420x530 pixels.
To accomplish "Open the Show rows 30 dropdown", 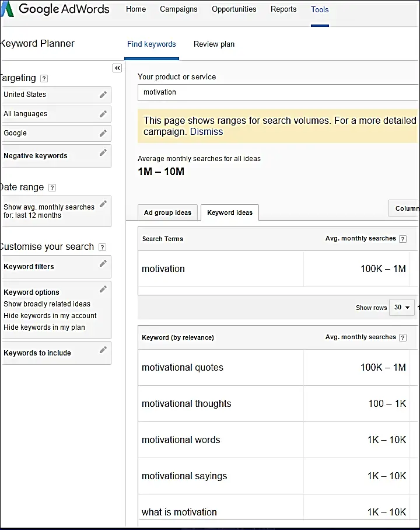I will pyautogui.click(x=402, y=307).
